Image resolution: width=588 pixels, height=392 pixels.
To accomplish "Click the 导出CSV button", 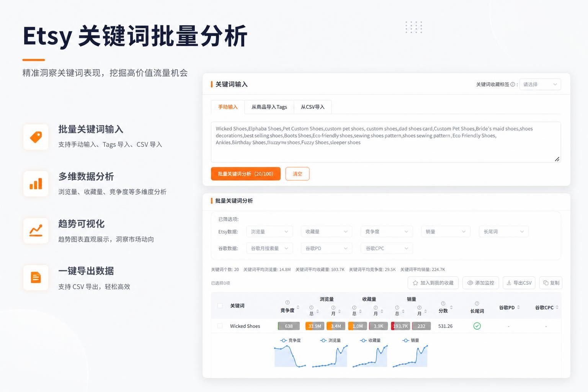I will pyautogui.click(x=519, y=283).
